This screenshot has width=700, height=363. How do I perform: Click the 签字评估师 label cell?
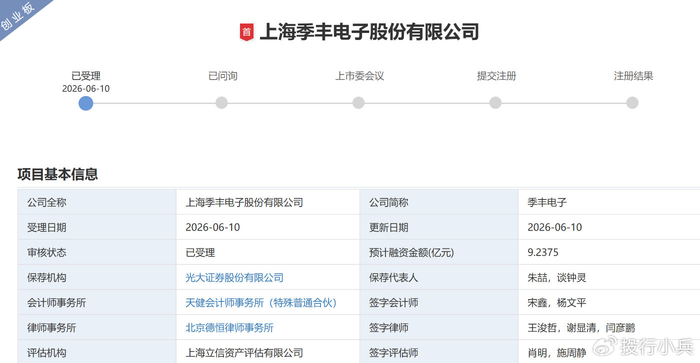pyautogui.click(x=439, y=351)
